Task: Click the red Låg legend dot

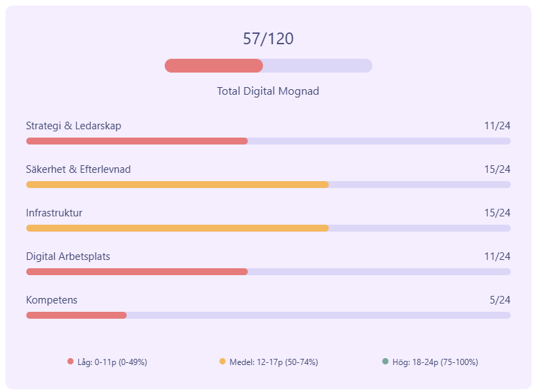Action: [x=71, y=362]
